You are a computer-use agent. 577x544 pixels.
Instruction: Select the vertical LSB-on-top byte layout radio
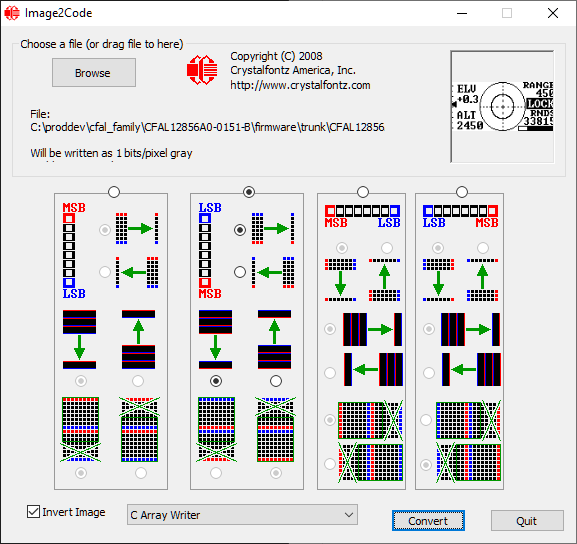[x=249, y=192]
